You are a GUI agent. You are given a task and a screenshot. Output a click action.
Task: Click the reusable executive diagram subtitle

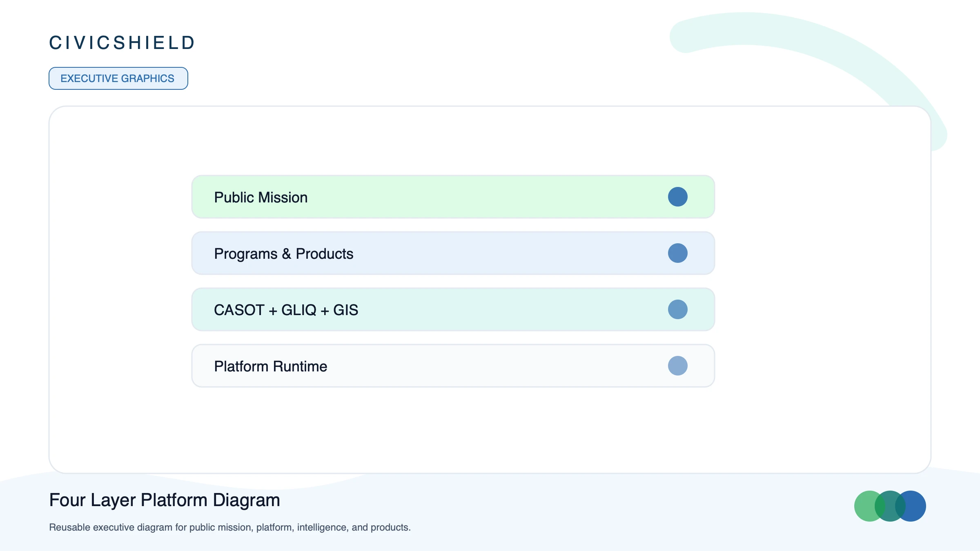(x=230, y=527)
